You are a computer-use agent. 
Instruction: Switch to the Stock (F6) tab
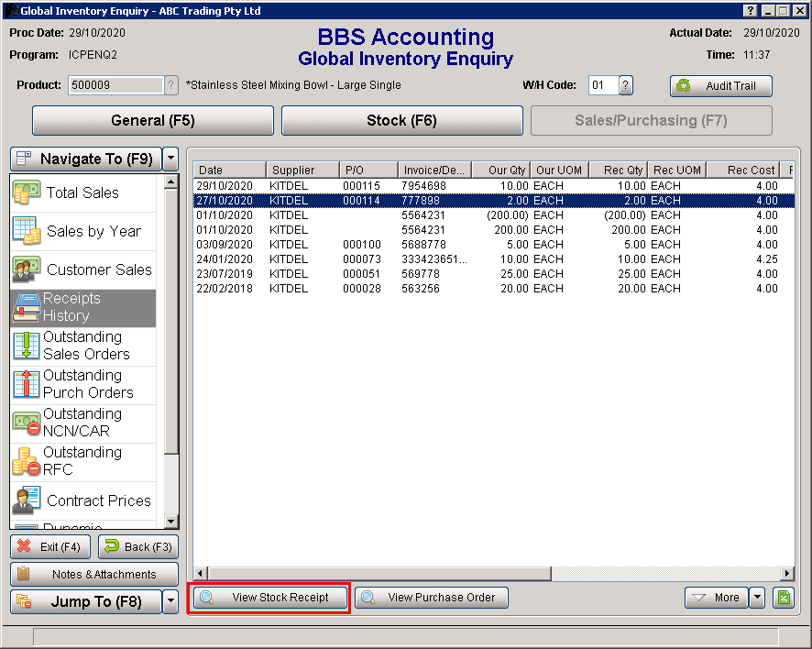(401, 121)
